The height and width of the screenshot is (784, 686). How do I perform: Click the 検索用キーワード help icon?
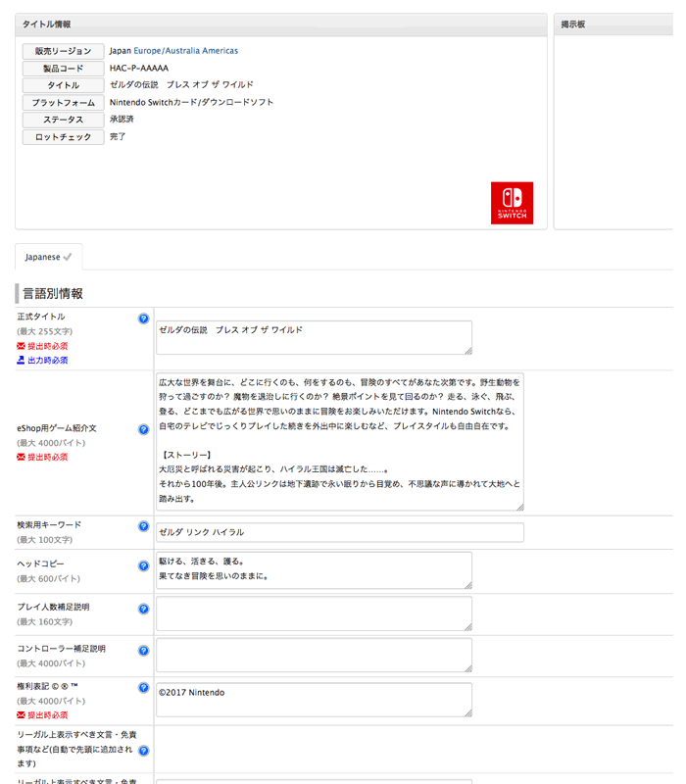point(143,526)
